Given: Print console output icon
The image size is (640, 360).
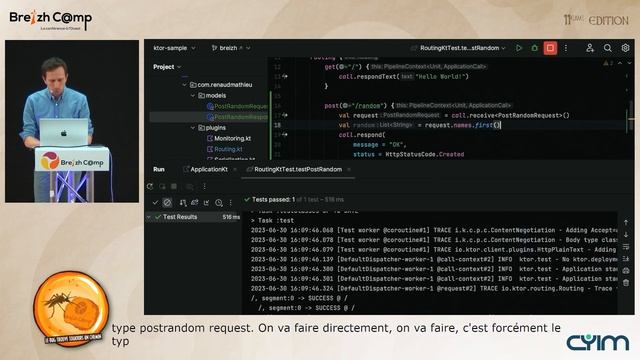Looking at the screenshot, I should [626, 271].
